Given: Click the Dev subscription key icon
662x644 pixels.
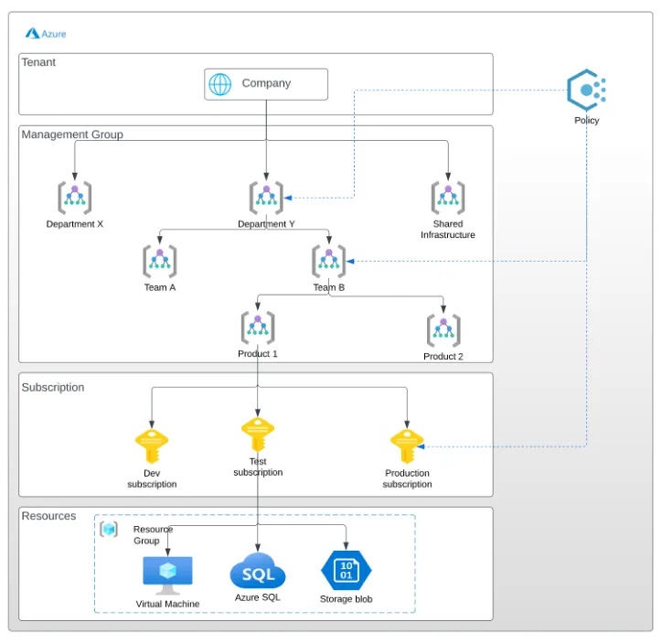Looking at the screenshot, I should click(152, 446).
